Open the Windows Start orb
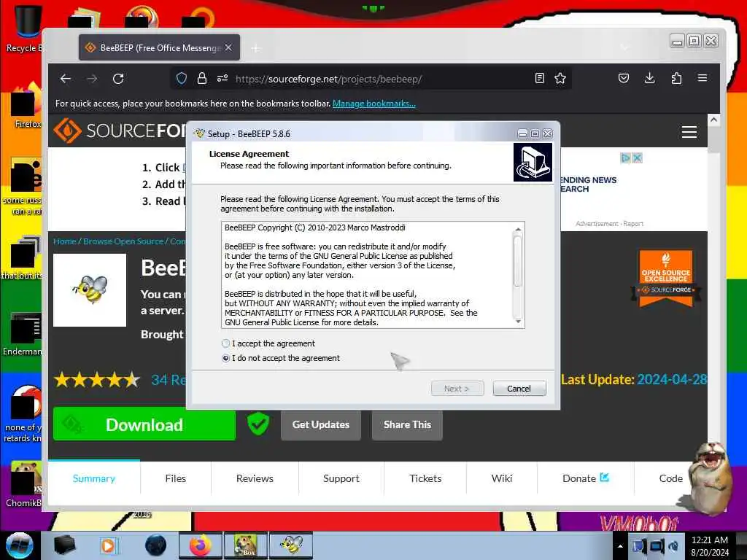Image resolution: width=747 pixels, height=560 pixels. pos(19,545)
